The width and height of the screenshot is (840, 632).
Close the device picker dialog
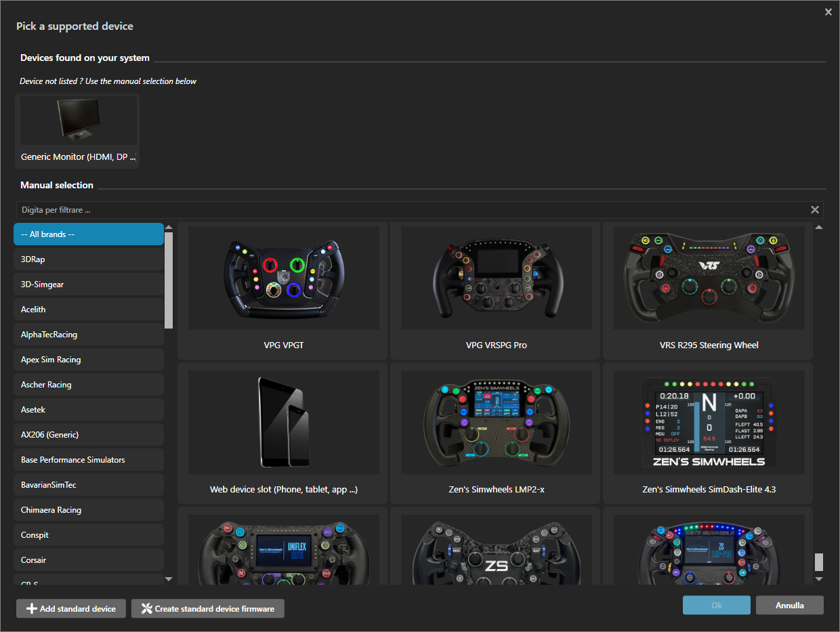click(828, 12)
